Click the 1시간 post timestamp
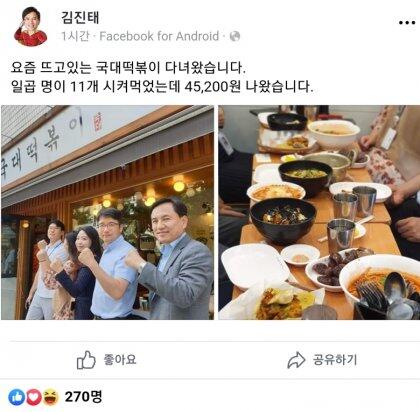Screen dimensions: 420x412 [75, 36]
